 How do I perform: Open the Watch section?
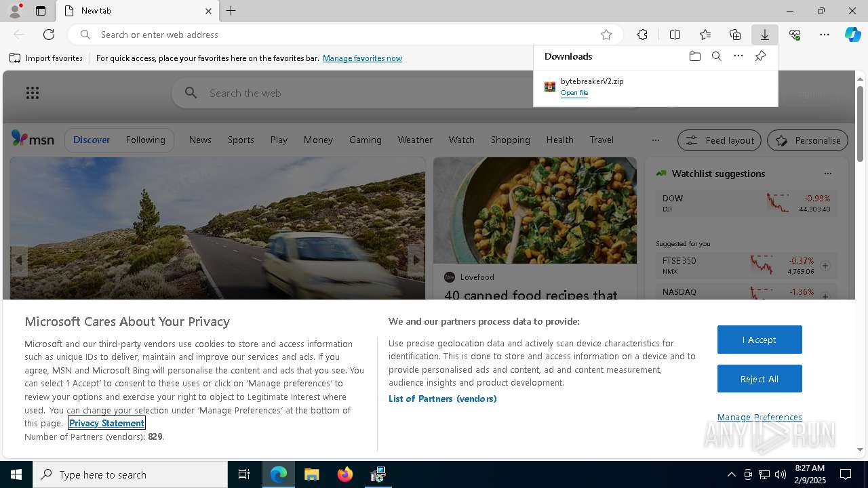point(461,140)
